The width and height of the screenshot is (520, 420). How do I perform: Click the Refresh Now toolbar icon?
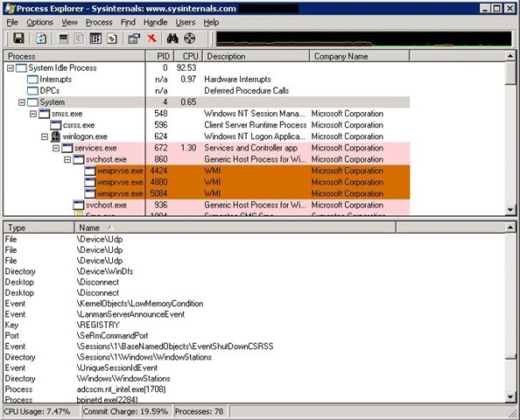(x=41, y=38)
